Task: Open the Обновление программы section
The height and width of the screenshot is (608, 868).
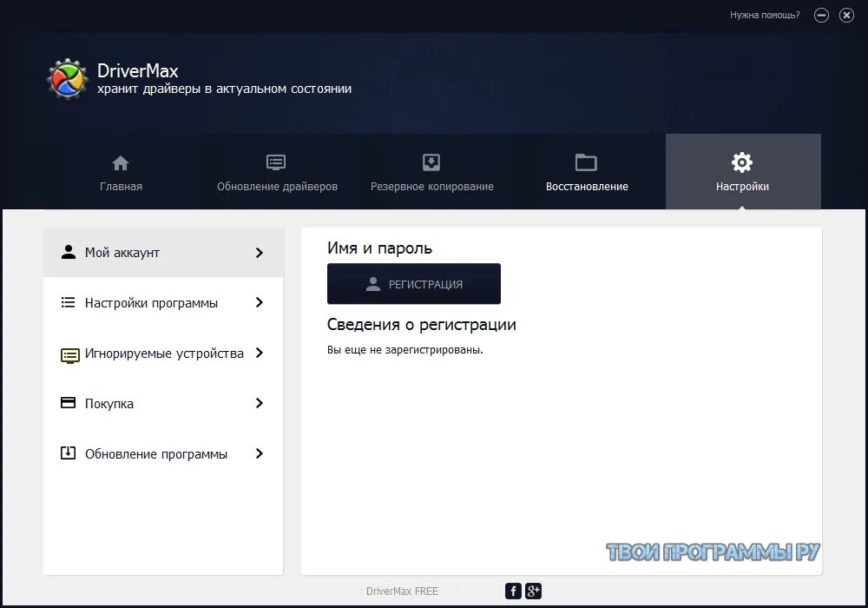Action: pos(163,453)
